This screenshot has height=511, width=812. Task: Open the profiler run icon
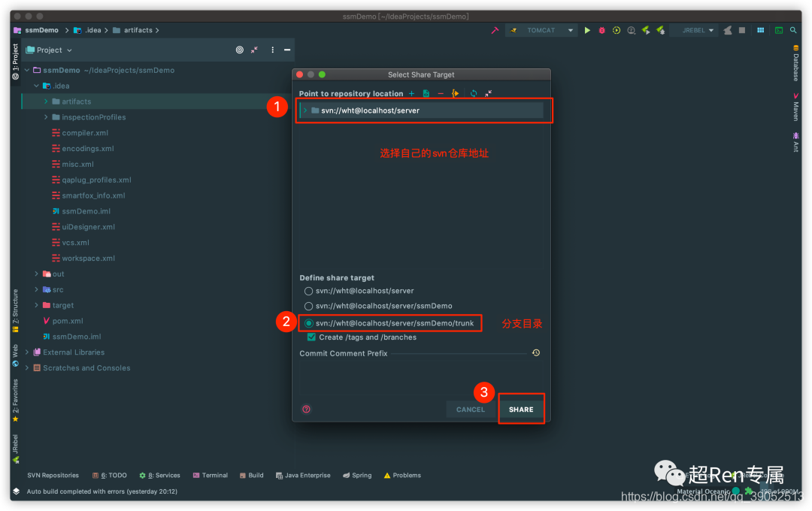(x=631, y=31)
